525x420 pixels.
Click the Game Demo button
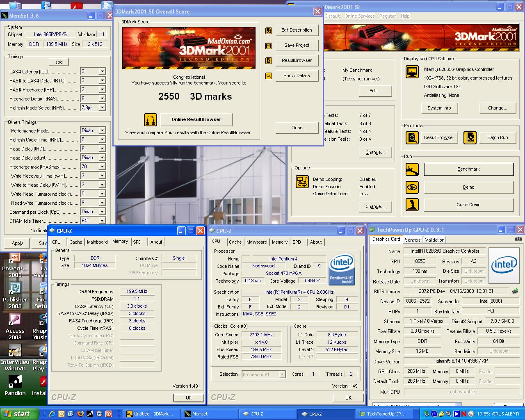(x=468, y=205)
